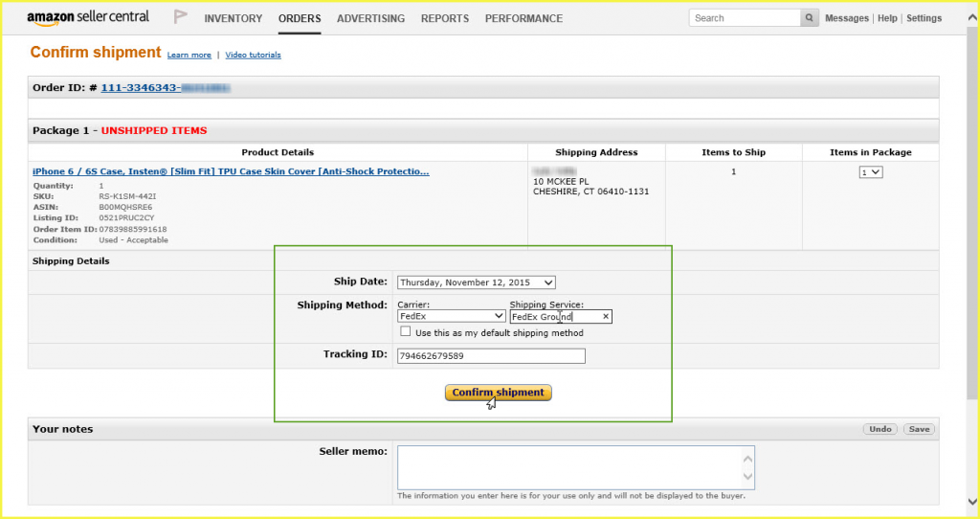
Task: Expand the Carrier dropdown showing FedEx
Action: (451, 316)
